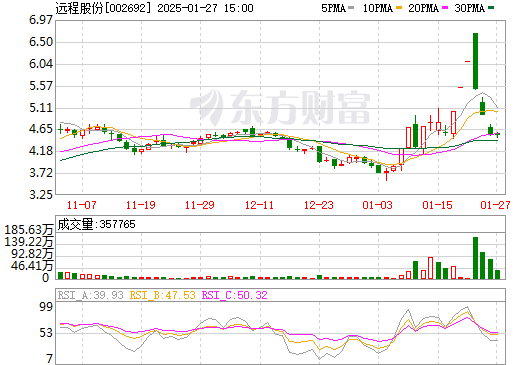Image resolution: width=520 pixels, height=365 pixels.
Task: Click the 3.72 price axis label
Action: [41, 173]
